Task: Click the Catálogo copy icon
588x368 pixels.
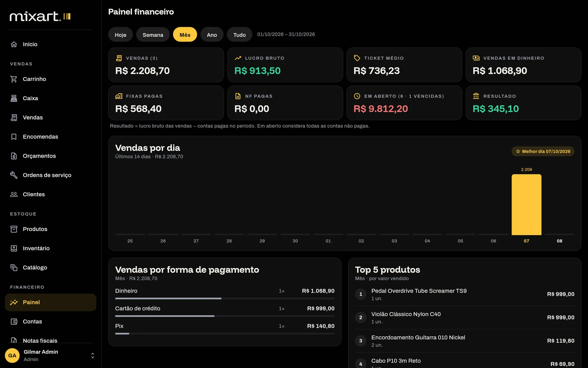Action: coord(14,268)
